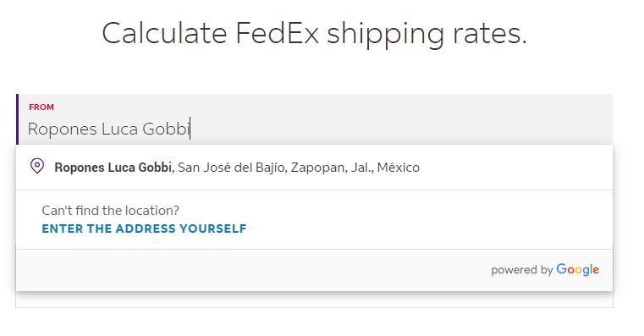Click the gray footer of the suggestion dropdown
Screen dimensions: 644x336
pos(314,270)
